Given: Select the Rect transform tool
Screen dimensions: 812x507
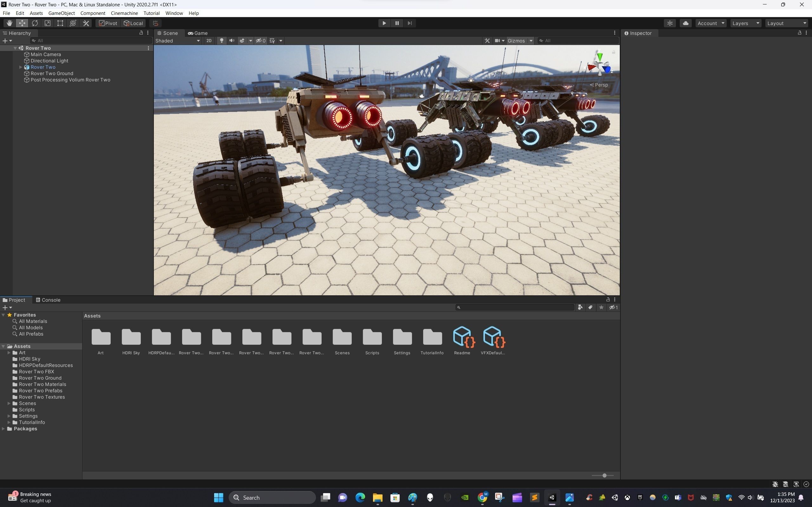Looking at the screenshot, I should click(x=60, y=23).
